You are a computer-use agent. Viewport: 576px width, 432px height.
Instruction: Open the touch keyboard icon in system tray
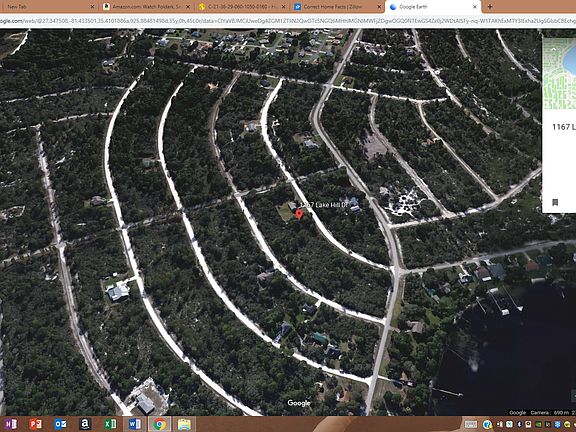(x=471, y=425)
